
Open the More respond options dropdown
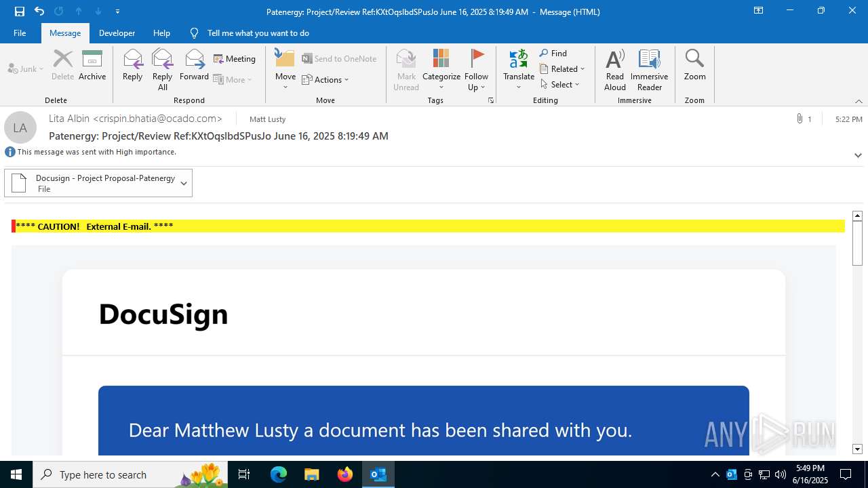[x=233, y=79]
